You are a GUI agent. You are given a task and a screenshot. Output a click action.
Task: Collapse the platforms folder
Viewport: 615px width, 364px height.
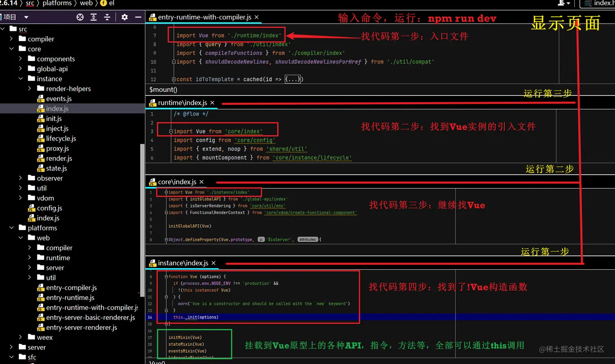click(x=11, y=228)
